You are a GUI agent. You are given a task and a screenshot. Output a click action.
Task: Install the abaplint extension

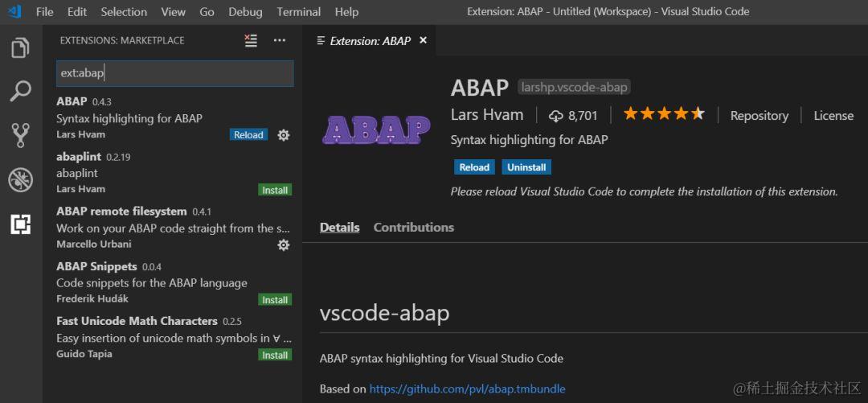pos(275,190)
